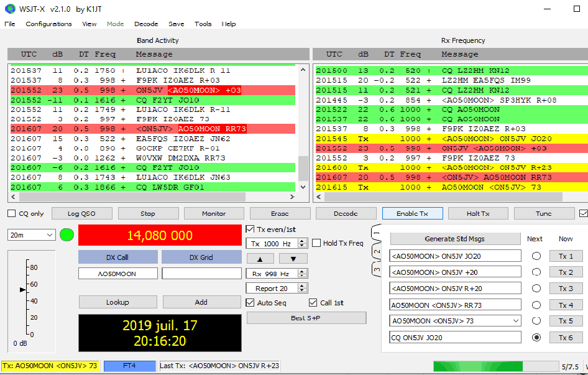Click the FT4 mode status label
Screen dimensions: 588x375
129,366
